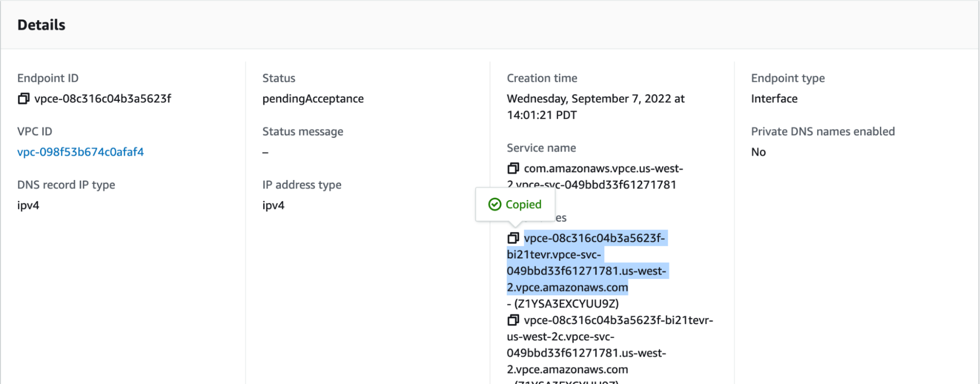Click the VPC ID label
Screen dimensions: 980x384
(x=34, y=131)
